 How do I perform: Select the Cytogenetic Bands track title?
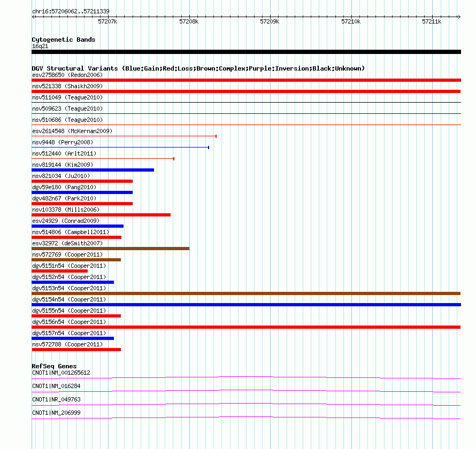click(64, 40)
